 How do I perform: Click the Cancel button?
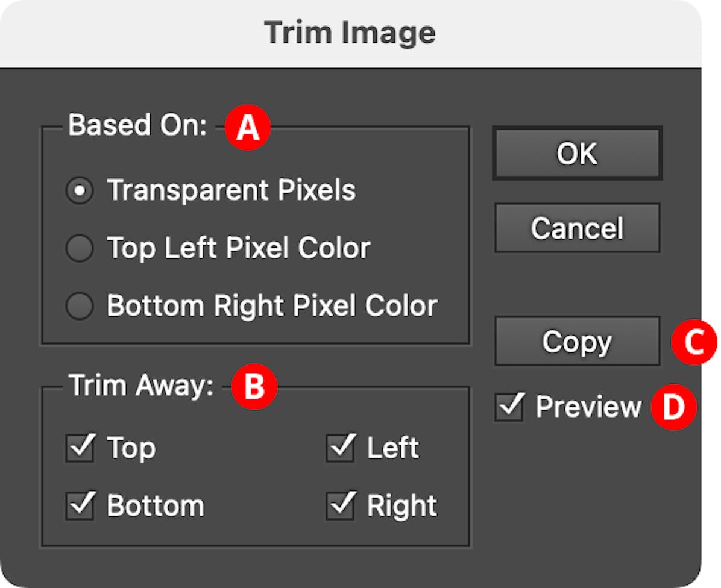577,228
